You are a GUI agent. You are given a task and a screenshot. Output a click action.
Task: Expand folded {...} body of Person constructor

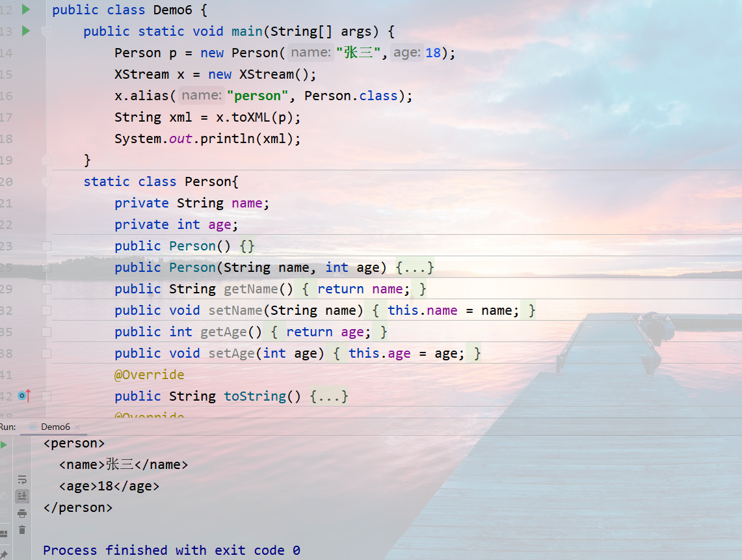point(414,267)
